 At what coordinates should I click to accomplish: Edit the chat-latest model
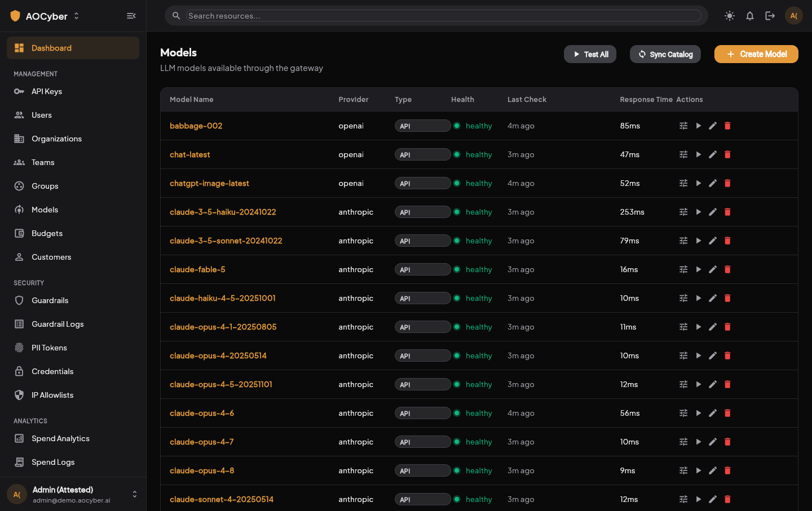click(x=713, y=154)
